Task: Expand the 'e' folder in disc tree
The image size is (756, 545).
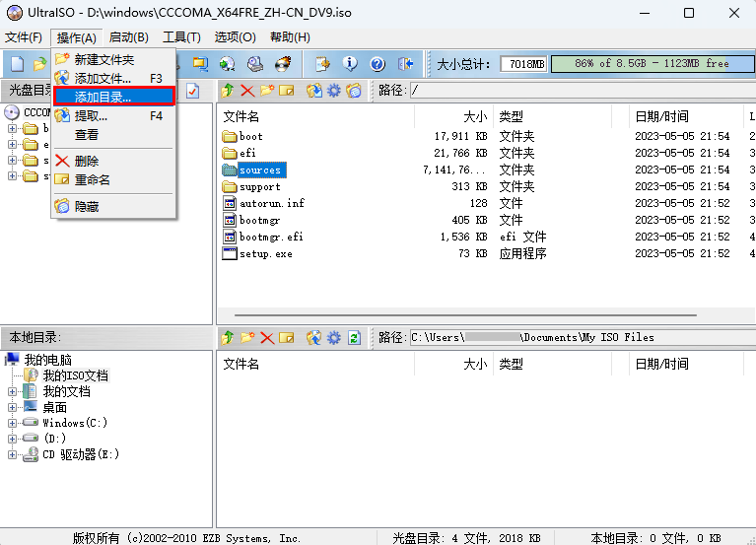Action: 12,145
